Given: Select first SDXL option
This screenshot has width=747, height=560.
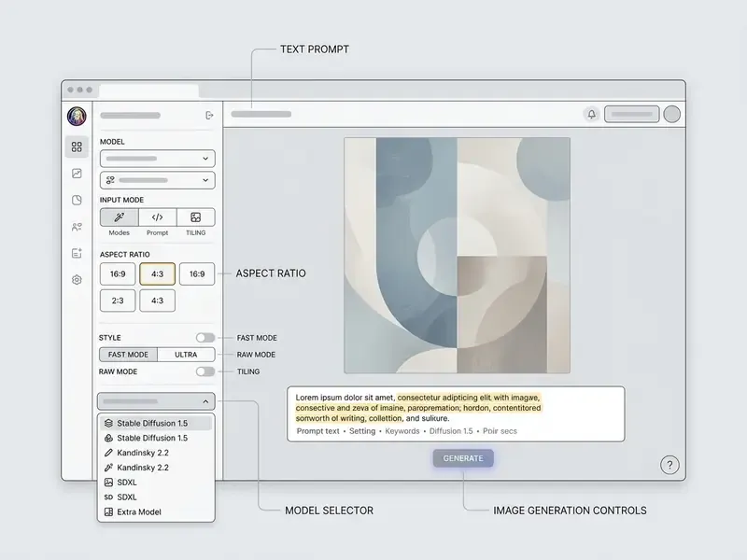Looking at the screenshot, I should (156, 482).
